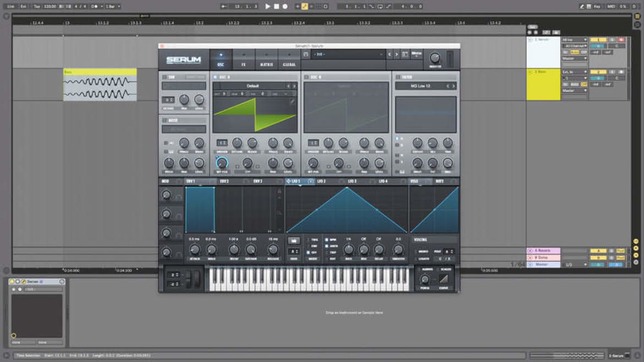Click the ENV 1 Attack knob

pos(195,249)
